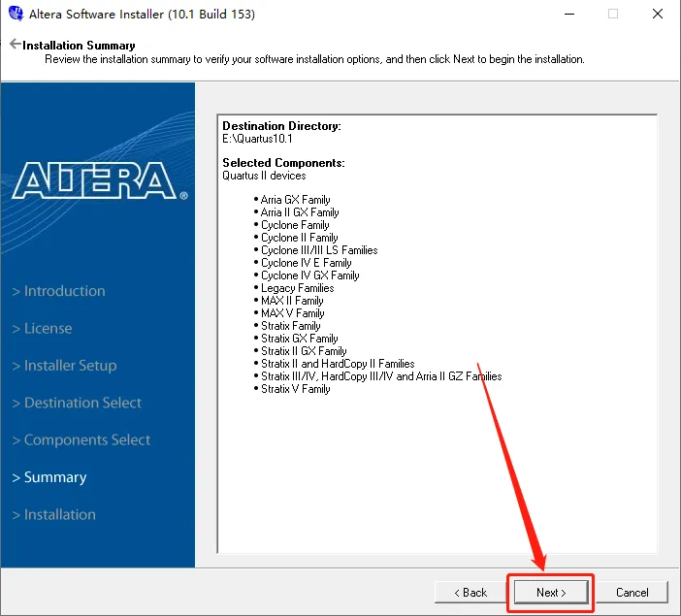Select Stratix II GX Family item
Screen dimensions: 681x616
(304, 351)
